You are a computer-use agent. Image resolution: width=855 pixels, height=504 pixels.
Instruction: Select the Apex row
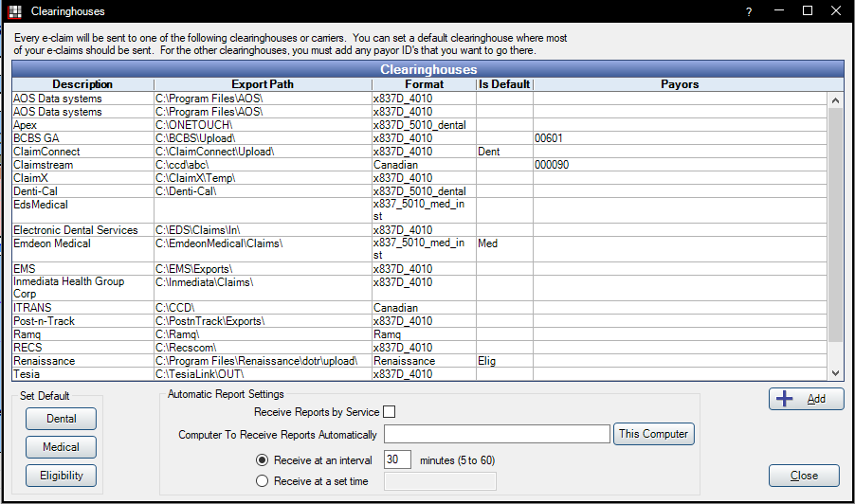[x=420, y=125]
